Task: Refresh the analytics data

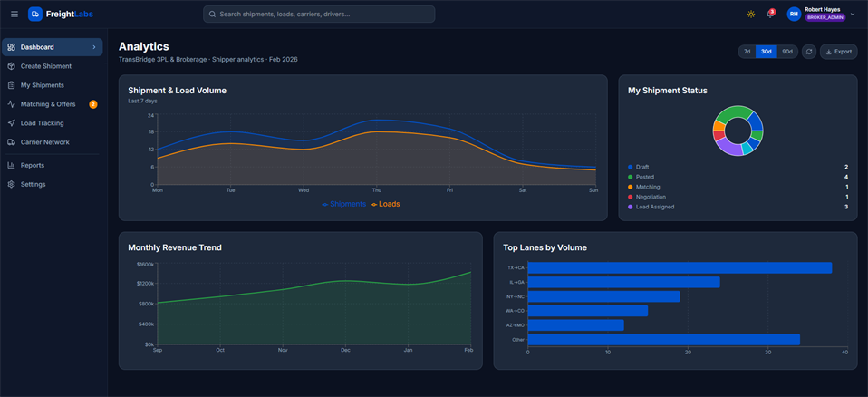Action: [x=809, y=52]
